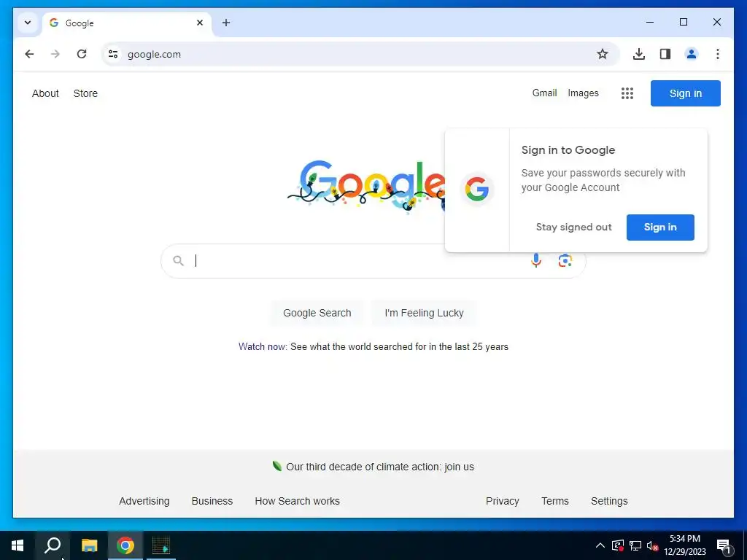Open the Windows Start menu
This screenshot has width=747, height=560.
tap(18, 545)
